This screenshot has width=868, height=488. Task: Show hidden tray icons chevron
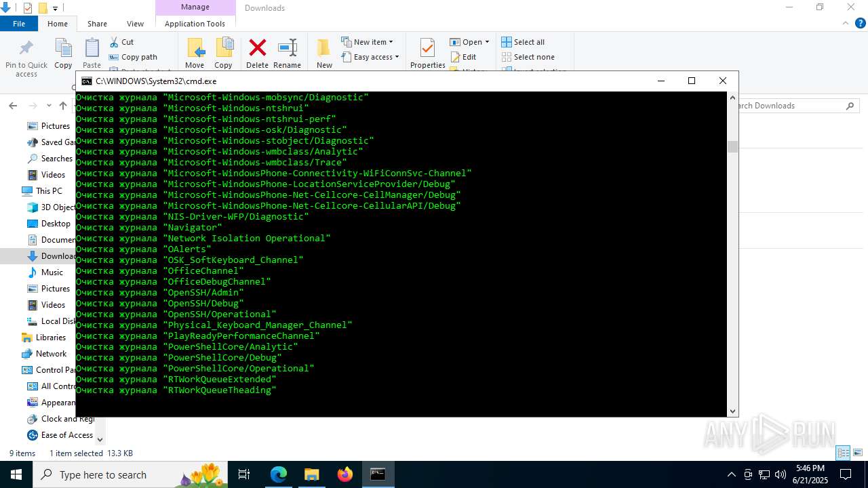click(731, 474)
